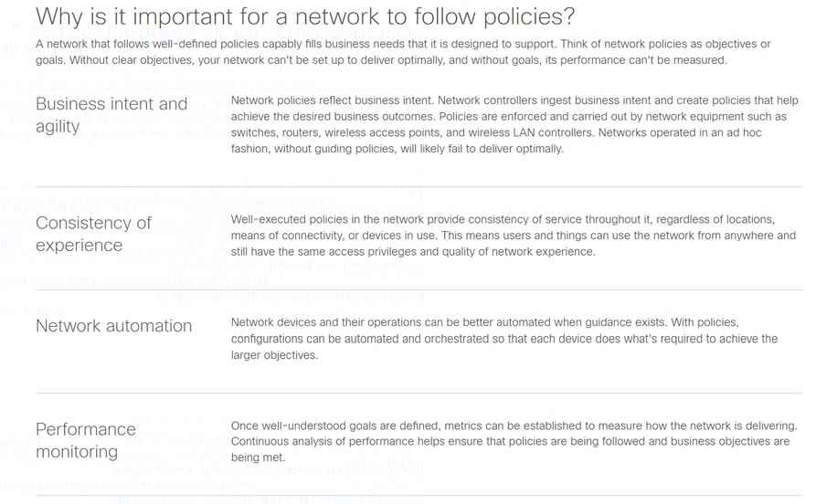Click the divider line below Performance monitoring section
Viewport: 837px width, 504px height.
(418, 496)
